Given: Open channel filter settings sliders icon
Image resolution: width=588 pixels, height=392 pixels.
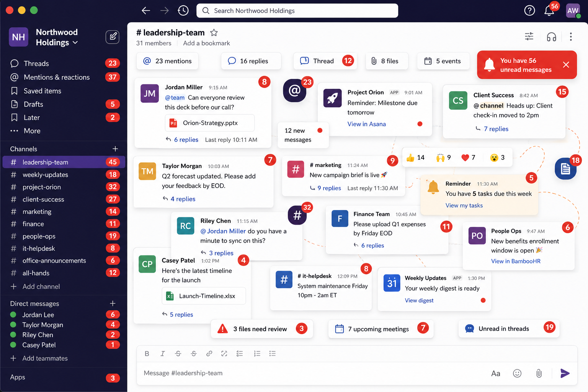Looking at the screenshot, I should click(529, 36).
